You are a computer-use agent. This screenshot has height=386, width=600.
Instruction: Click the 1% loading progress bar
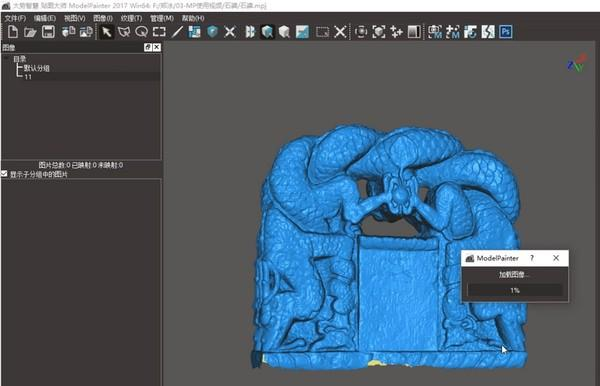coord(515,290)
